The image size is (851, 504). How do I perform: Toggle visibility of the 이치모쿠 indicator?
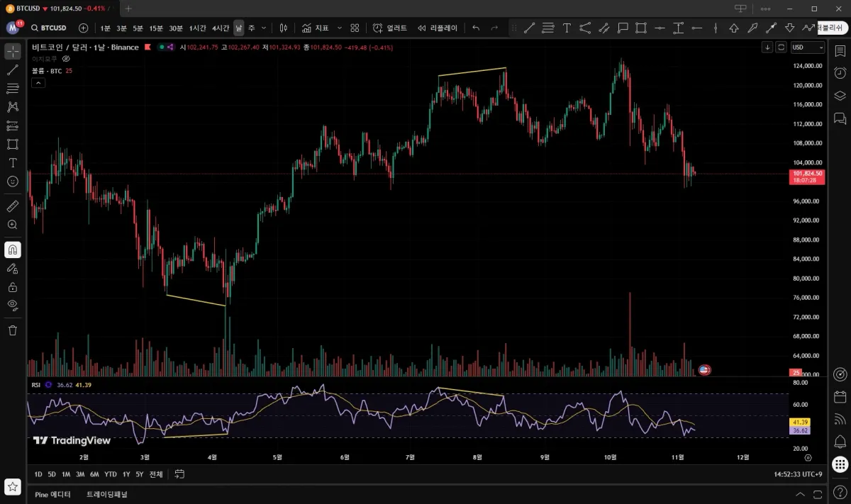coord(67,59)
